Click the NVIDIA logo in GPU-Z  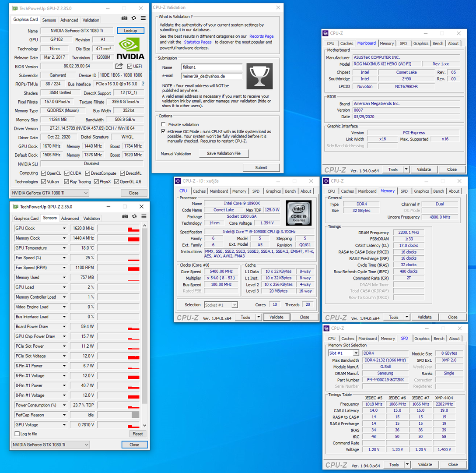(x=130, y=48)
